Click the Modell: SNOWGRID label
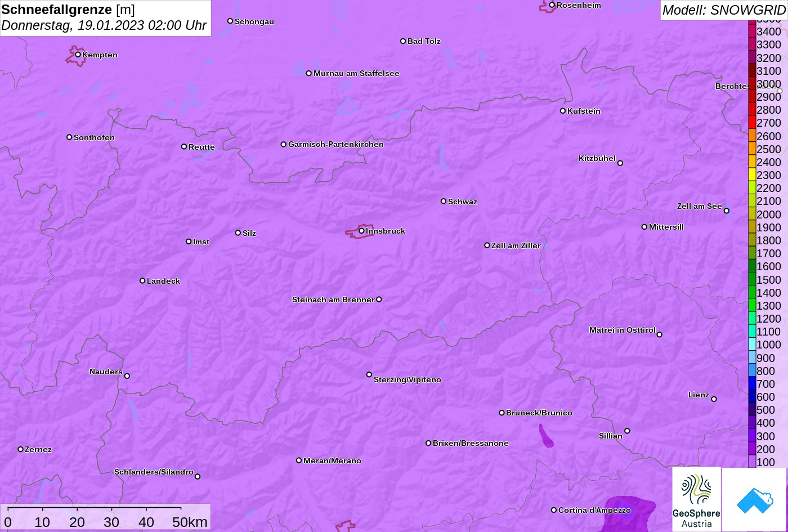788x532 pixels. click(724, 10)
